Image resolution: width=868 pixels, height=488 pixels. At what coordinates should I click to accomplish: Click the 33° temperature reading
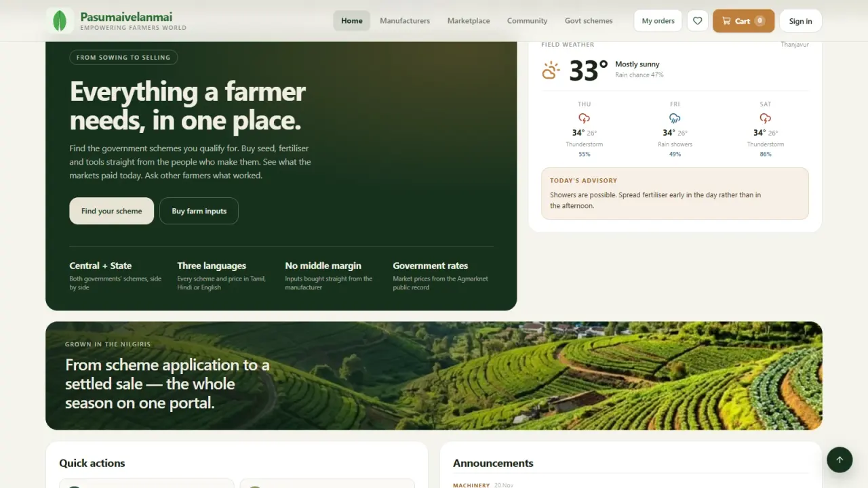point(588,70)
